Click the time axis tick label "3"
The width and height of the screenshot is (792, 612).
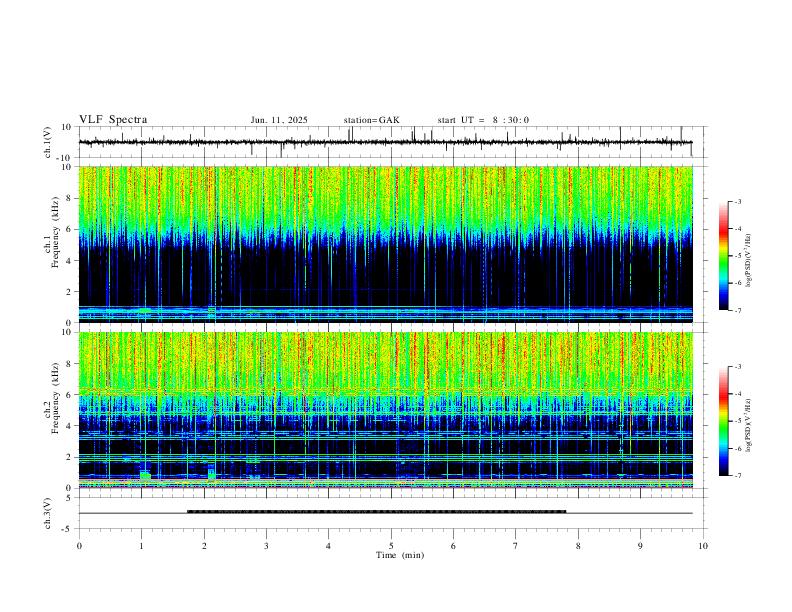[266, 546]
